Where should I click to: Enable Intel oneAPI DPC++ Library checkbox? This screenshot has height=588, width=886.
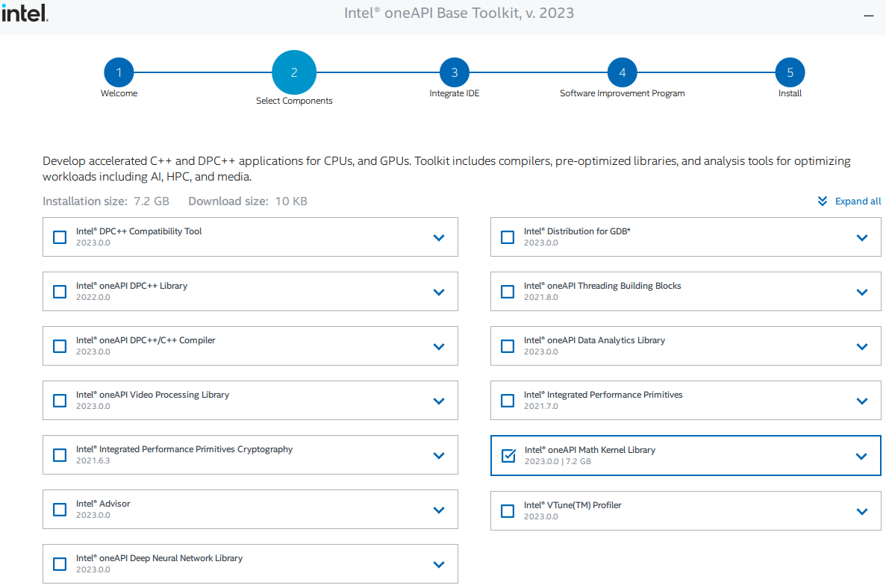click(59, 292)
